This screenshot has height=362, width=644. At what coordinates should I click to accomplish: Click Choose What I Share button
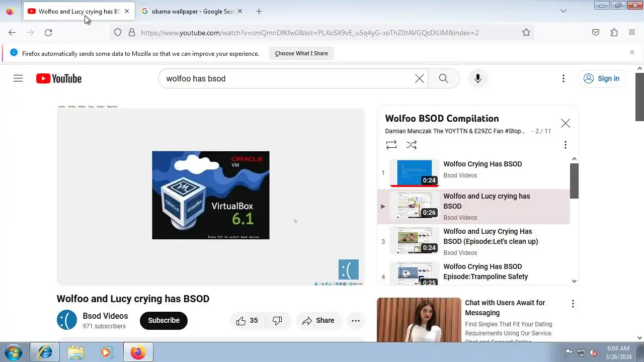tap(301, 53)
